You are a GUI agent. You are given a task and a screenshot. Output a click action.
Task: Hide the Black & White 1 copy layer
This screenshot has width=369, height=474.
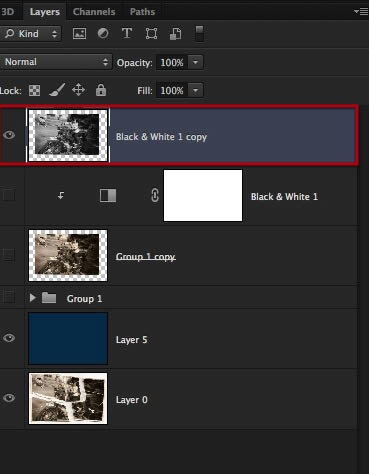pos(9,135)
